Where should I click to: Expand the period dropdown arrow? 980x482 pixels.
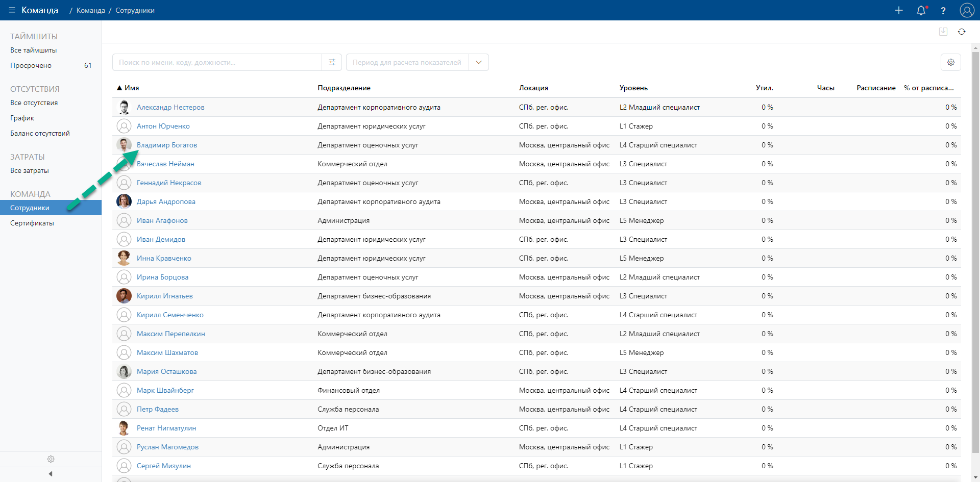click(x=479, y=62)
